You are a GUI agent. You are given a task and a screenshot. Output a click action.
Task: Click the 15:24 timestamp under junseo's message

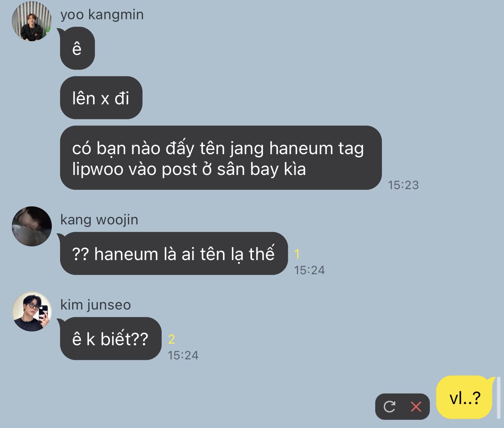183,355
